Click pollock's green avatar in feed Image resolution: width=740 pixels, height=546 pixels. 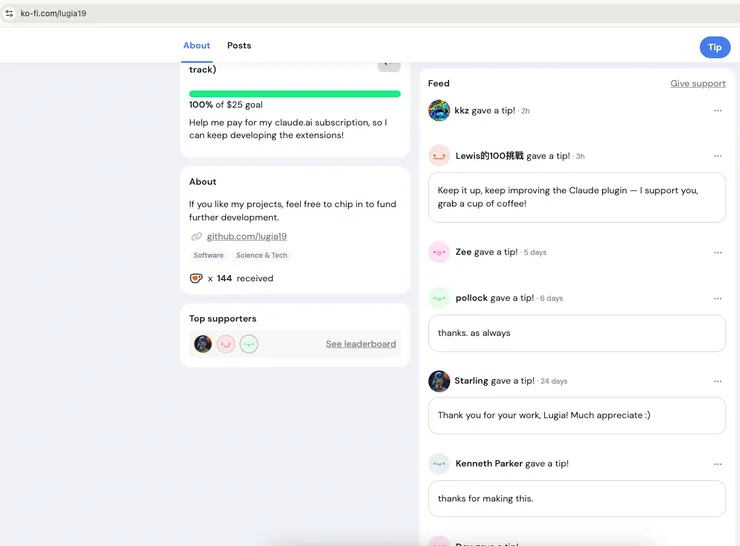coord(439,298)
